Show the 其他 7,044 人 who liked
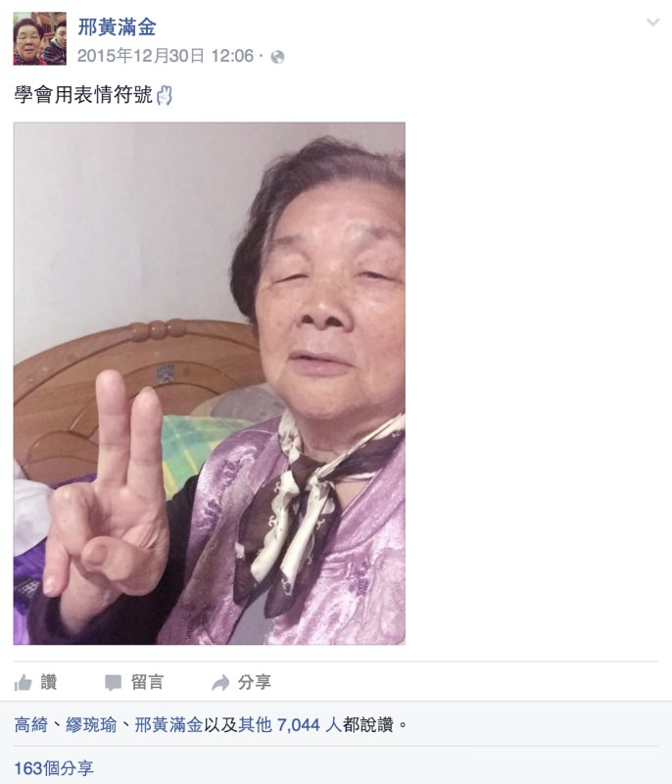This screenshot has width=672, height=784. (290, 724)
